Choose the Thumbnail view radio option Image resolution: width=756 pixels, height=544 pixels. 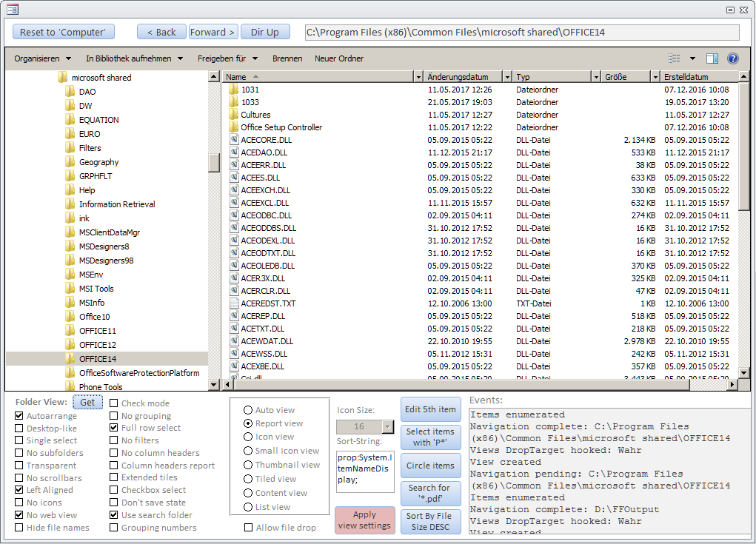[x=248, y=465]
